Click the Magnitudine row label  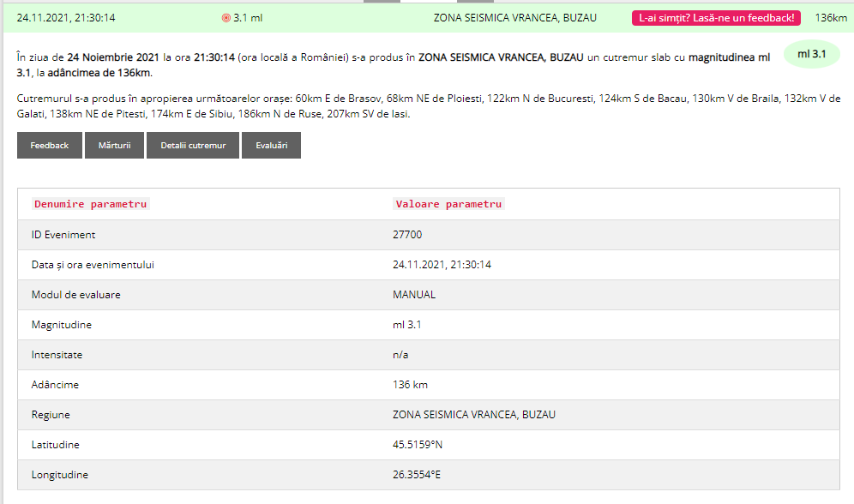coord(62,325)
